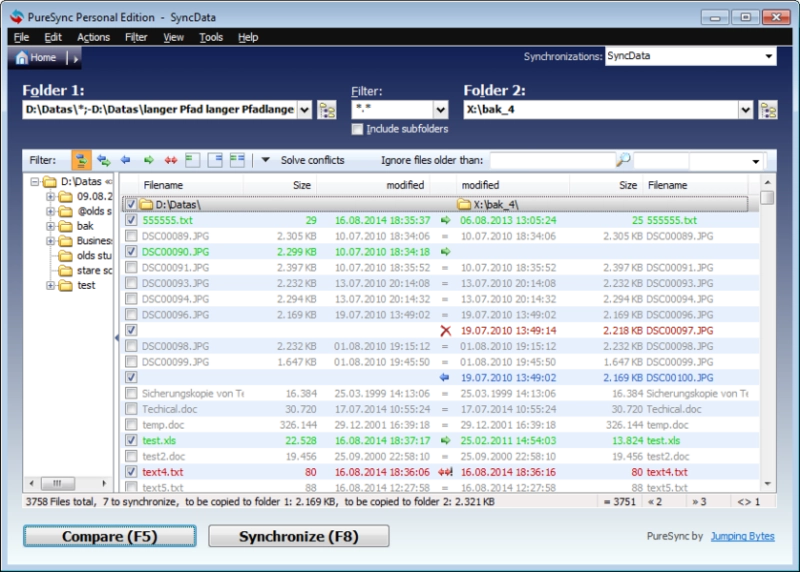
Task: Open the Filter pattern dropdown
Action: 440,110
